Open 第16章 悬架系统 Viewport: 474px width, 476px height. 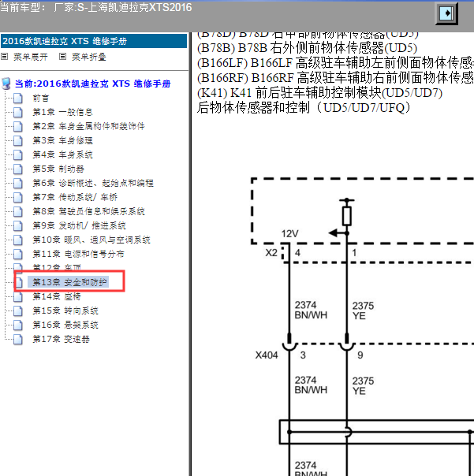(65, 325)
